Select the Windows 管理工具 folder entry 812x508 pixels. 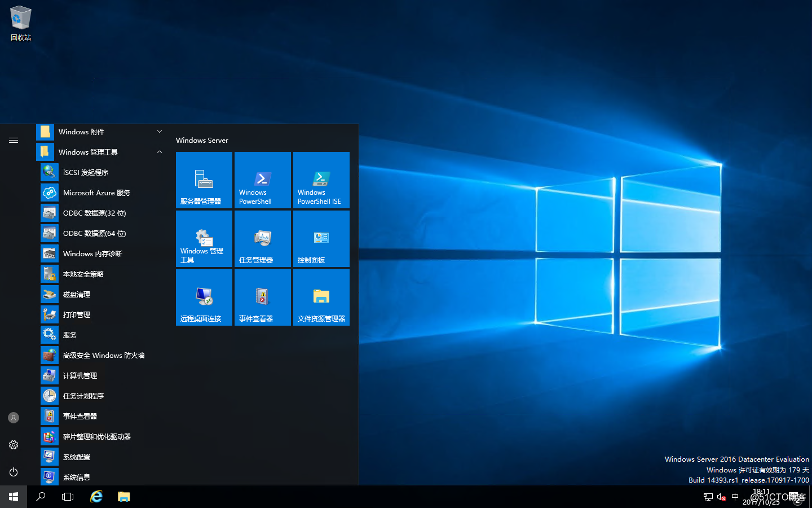103,152
